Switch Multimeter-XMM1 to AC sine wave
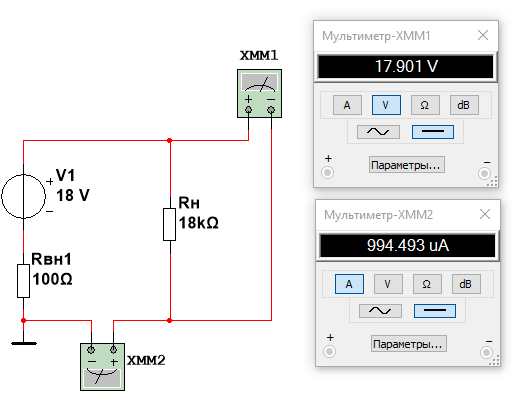This screenshot has width=517, height=399. coord(378,132)
